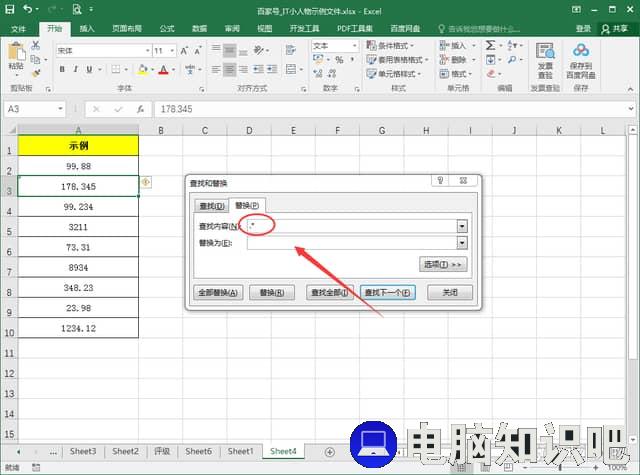The image size is (640, 475).
Task: Click the Find and Select magnifier icon
Action: pos(512,60)
